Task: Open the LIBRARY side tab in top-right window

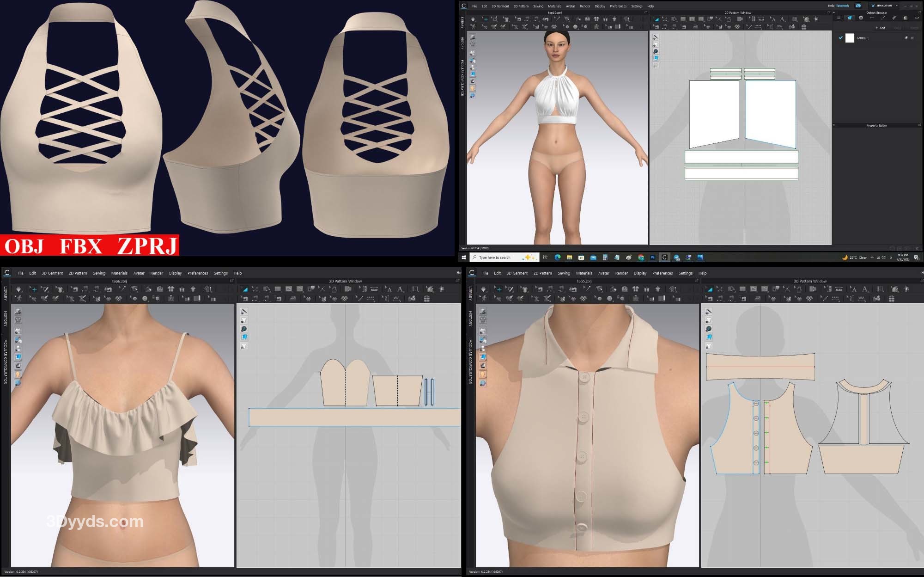Action: click(462, 23)
